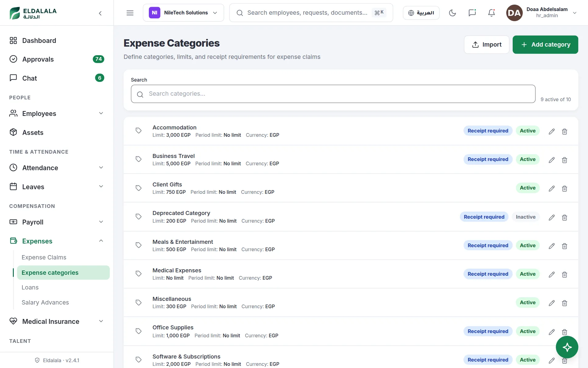This screenshot has height=368, width=588.
Task: Click the Import button
Action: [487, 45]
